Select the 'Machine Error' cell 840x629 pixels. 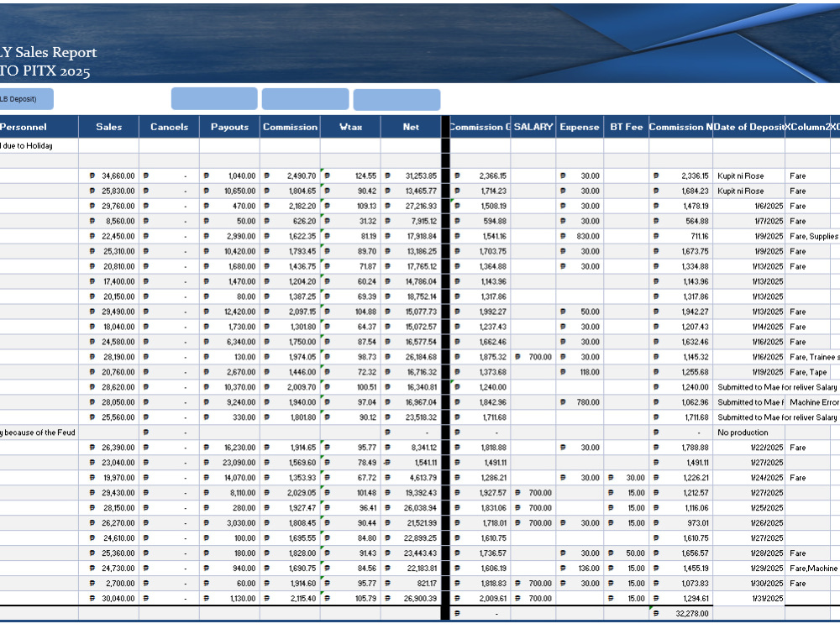812,402
